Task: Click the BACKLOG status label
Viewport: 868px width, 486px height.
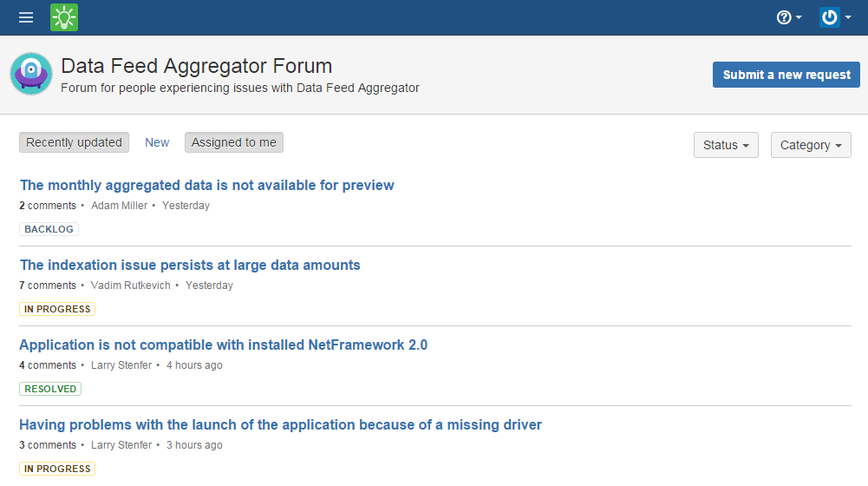Action: click(x=49, y=229)
